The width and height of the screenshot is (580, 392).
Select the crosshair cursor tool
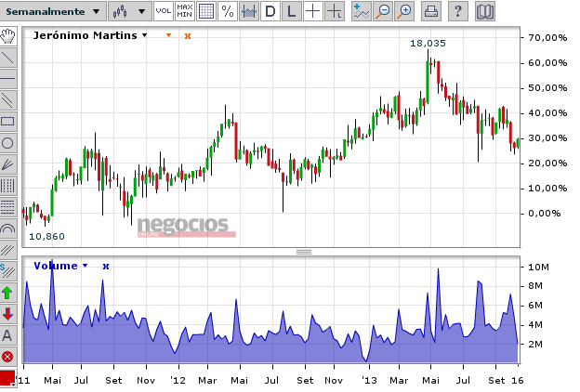[313, 11]
